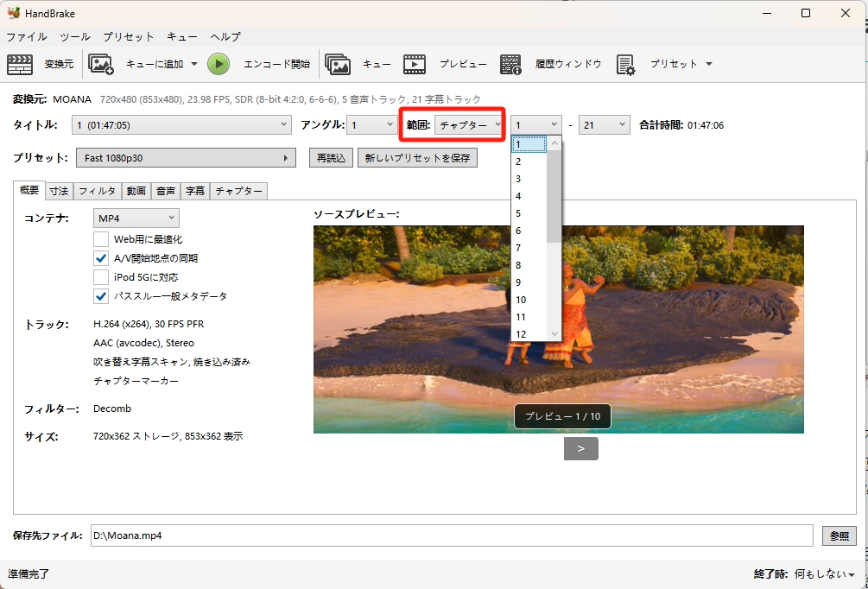Collapse the start chapter dropdown showing 1
868x589 pixels.
(x=535, y=125)
